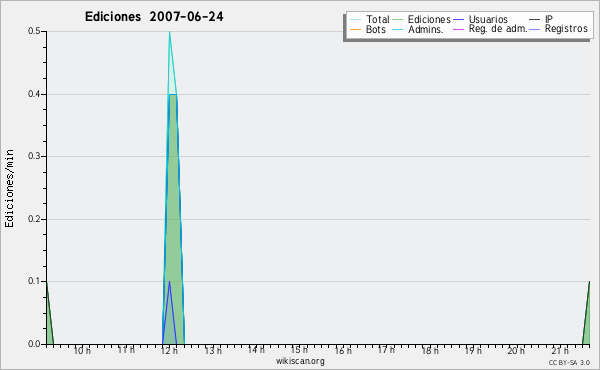Click the 0.1 y-axis value

[34, 281]
